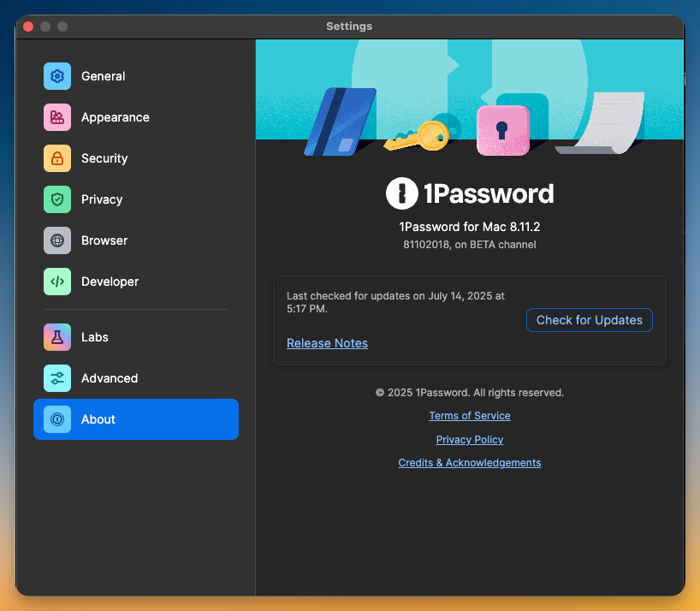Click the Labs flask icon
Viewport: 700px width, 611px height.
[x=57, y=337]
